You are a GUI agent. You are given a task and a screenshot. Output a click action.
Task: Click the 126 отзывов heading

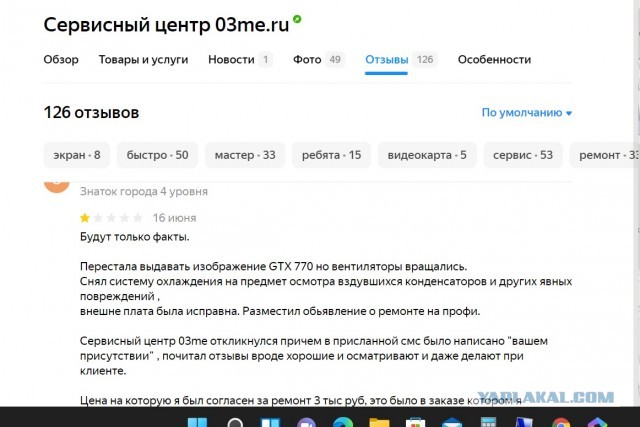coord(91,113)
